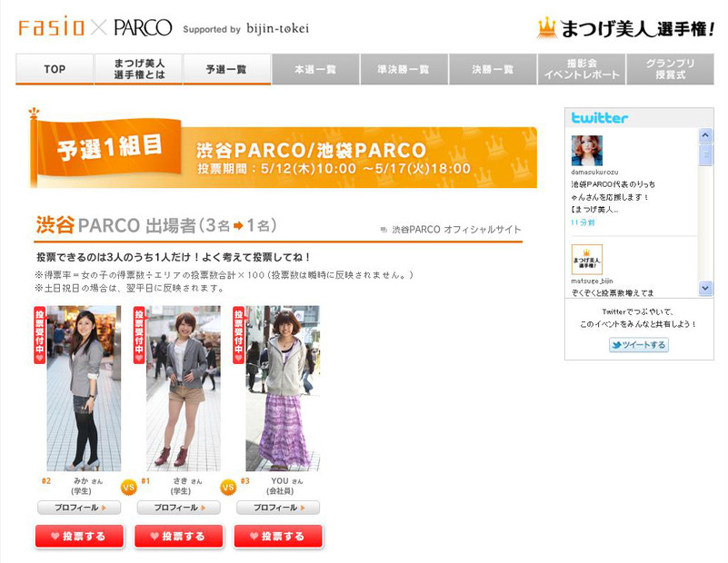This screenshot has height=563, width=728.
Task: Click the PARCO logo
Action: 143,28
